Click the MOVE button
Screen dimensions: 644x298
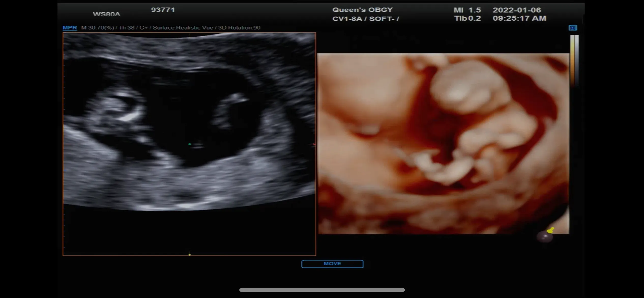pos(332,264)
